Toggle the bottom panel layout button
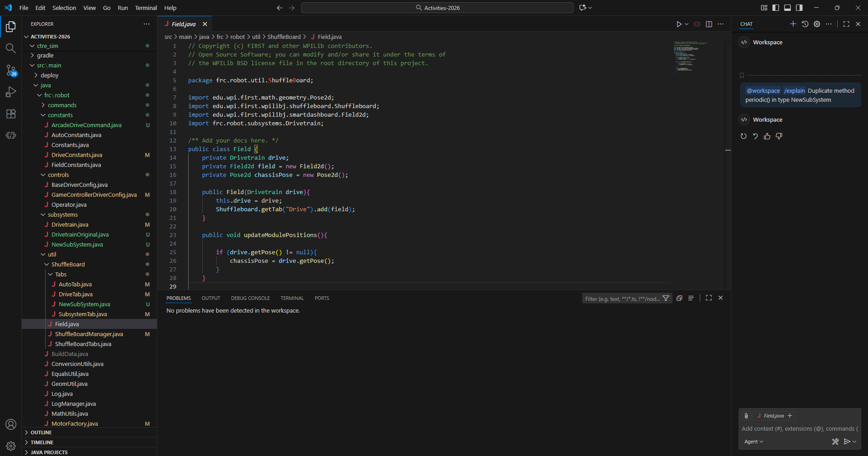The width and height of the screenshot is (868, 456). (787, 8)
